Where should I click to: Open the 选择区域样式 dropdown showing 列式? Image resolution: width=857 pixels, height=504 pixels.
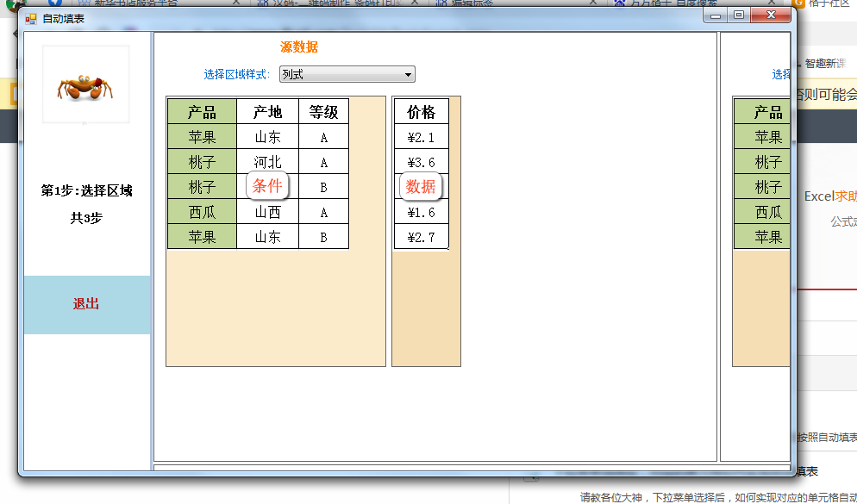tap(347, 75)
